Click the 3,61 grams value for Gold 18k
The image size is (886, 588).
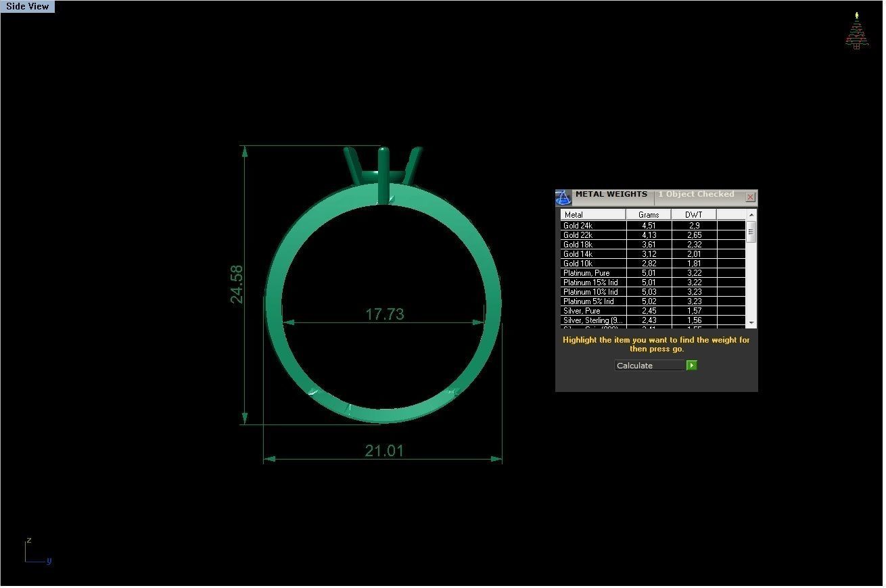tap(649, 245)
